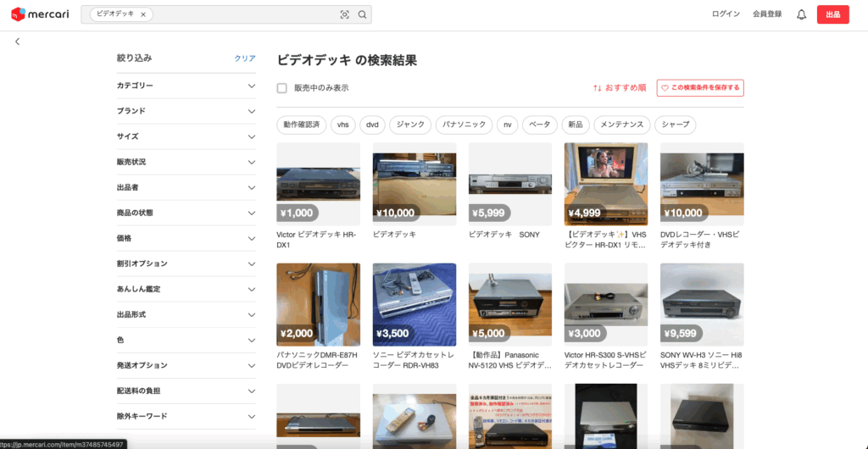This screenshot has height=449, width=868.
Task: Click the sort arrows icon beside おすすめ順
Action: click(x=598, y=88)
